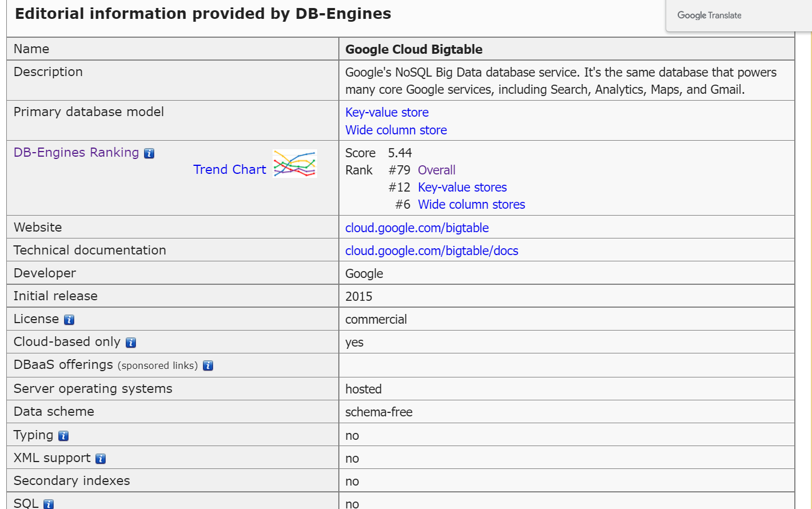The image size is (812, 509).
Task: Click the Google Translate popup
Action: (x=739, y=15)
